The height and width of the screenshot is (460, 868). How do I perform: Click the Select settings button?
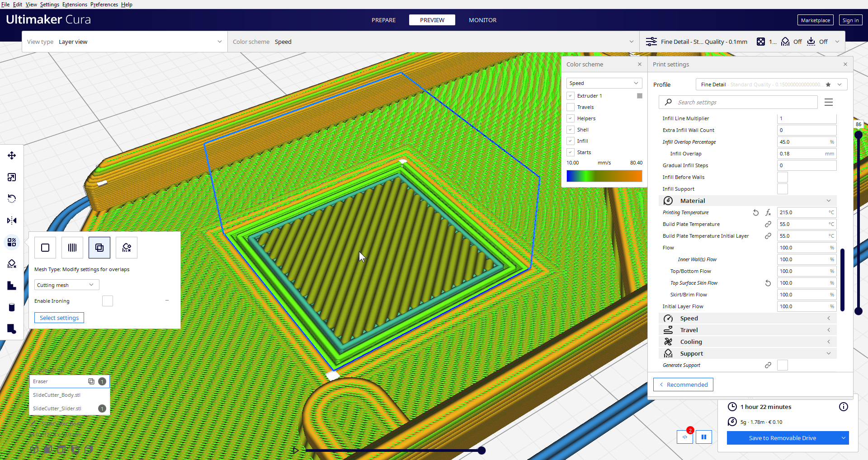(59, 318)
